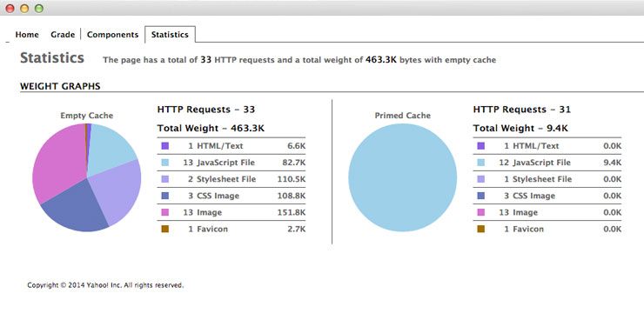Select the Statistics tab
This screenshot has height=320, width=644.
click(x=170, y=35)
